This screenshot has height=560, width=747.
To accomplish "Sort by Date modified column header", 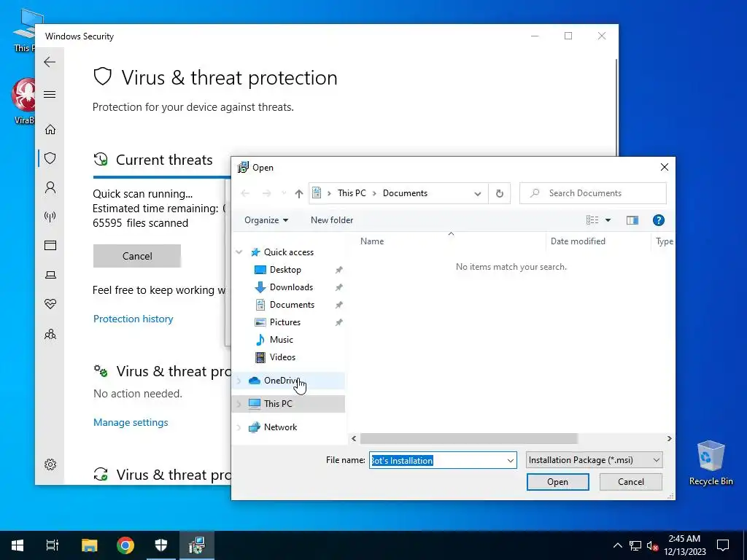I will click(x=578, y=241).
